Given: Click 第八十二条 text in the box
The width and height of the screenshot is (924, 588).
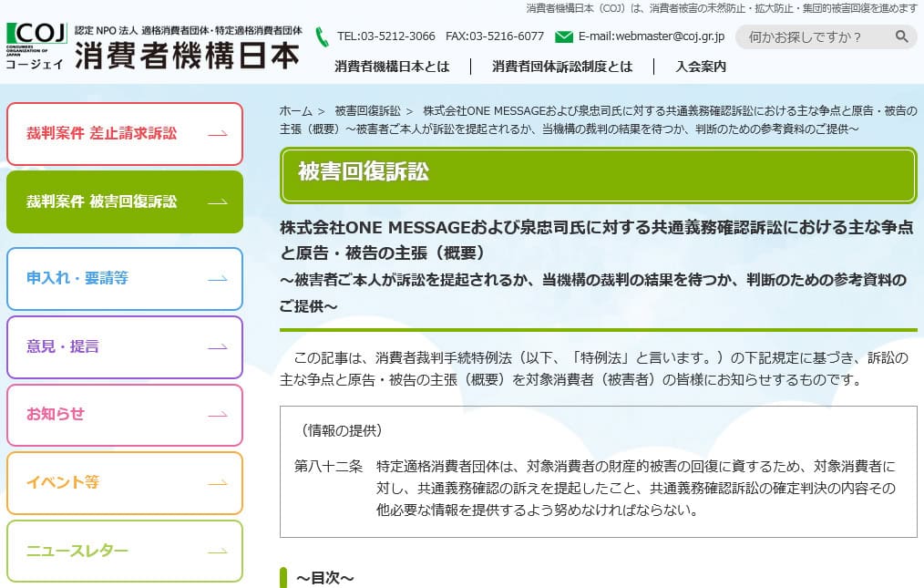Looking at the screenshot, I should (328, 467).
